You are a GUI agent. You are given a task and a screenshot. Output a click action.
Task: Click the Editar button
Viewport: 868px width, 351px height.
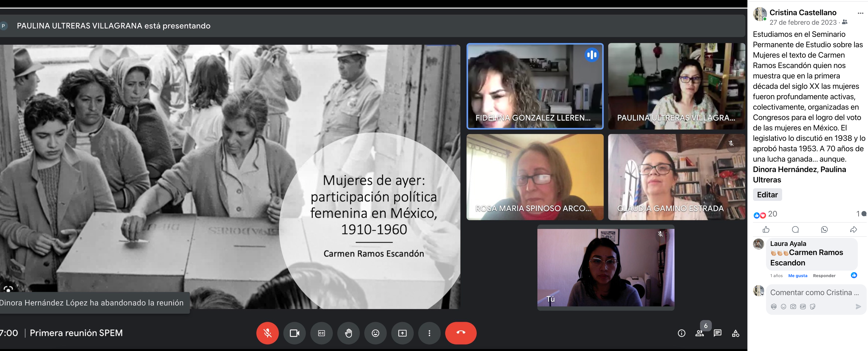tap(767, 195)
